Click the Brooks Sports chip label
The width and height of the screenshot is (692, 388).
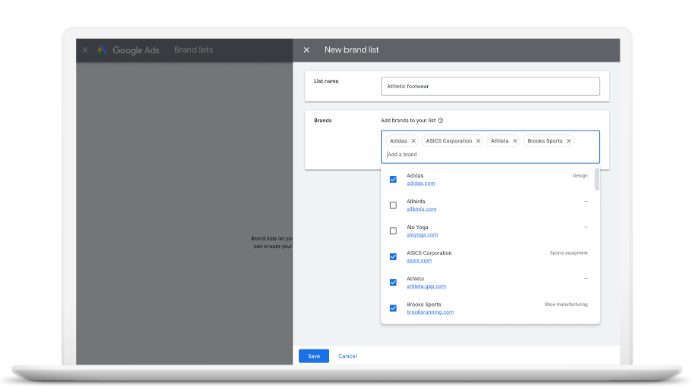click(x=545, y=141)
